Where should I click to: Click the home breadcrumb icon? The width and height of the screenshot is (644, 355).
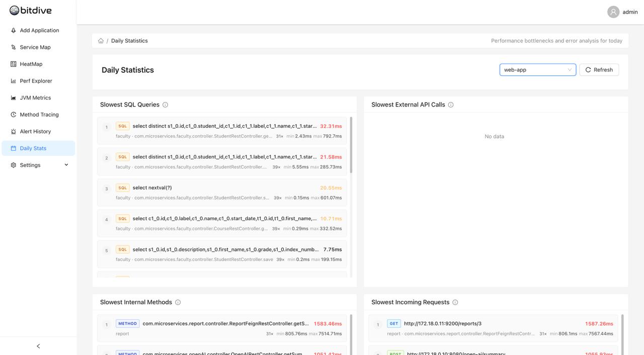point(101,41)
